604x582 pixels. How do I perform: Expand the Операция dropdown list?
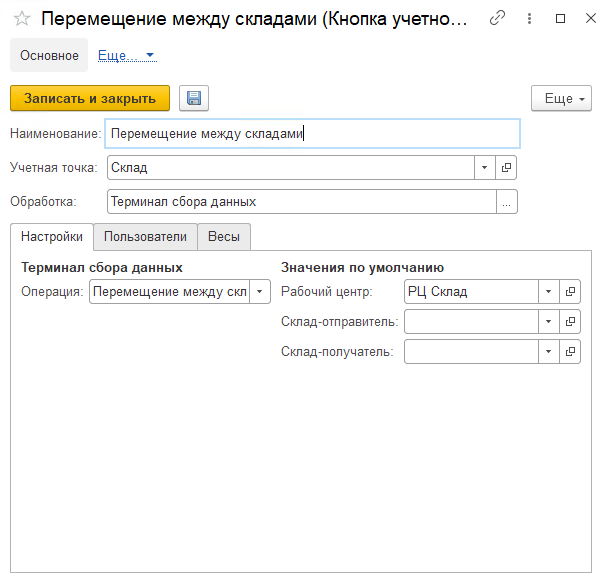[259, 292]
